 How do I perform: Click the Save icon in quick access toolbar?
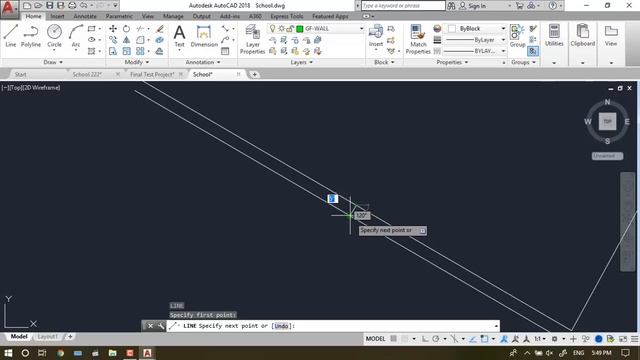click(x=49, y=5)
